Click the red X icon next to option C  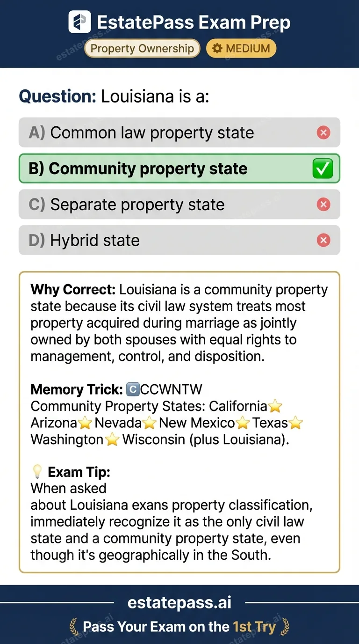point(323,204)
